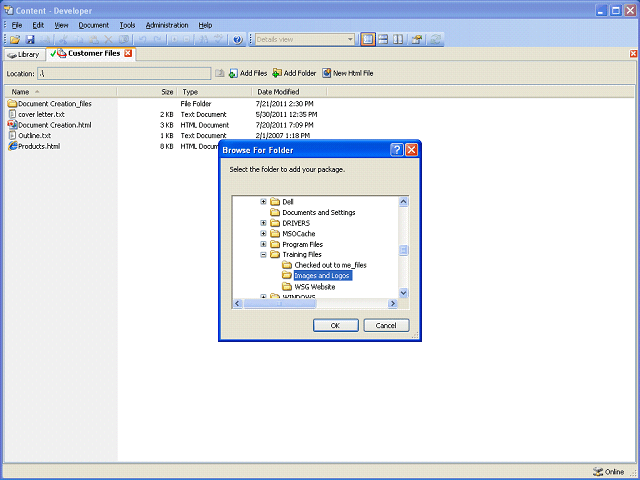Close the Customer Files tab with red X

(128, 53)
